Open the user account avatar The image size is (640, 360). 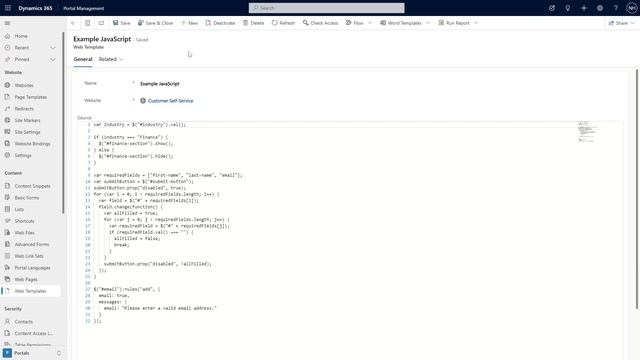coord(631,8)
